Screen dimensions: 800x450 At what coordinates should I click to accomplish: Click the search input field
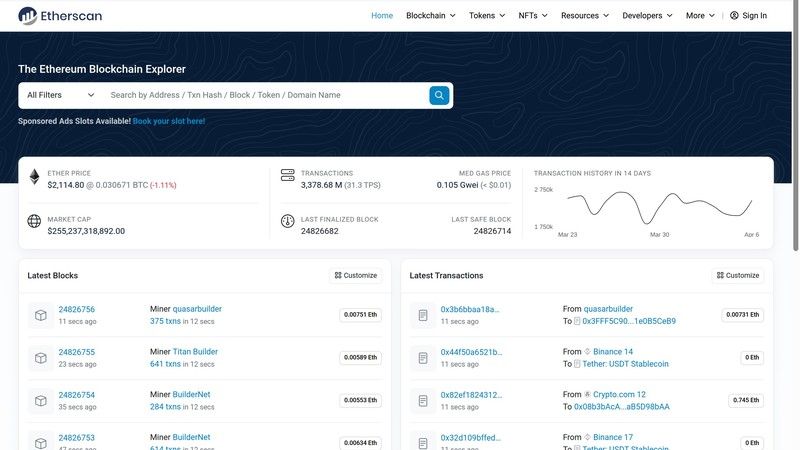[x=266, y=95]
